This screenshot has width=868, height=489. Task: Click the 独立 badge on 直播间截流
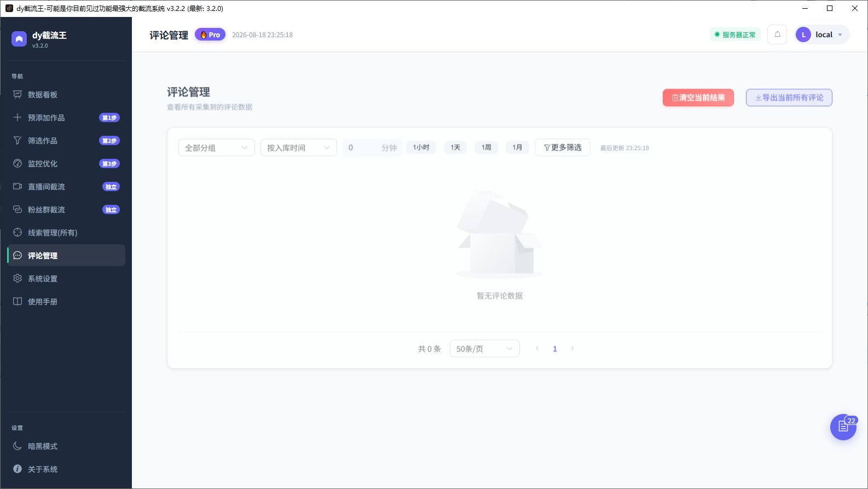[x=111, y=187]
